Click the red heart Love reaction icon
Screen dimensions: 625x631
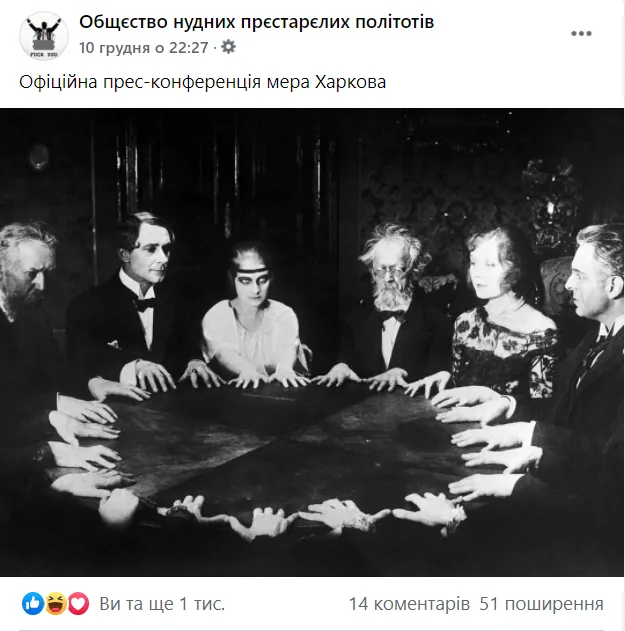(x=78, y=603)
